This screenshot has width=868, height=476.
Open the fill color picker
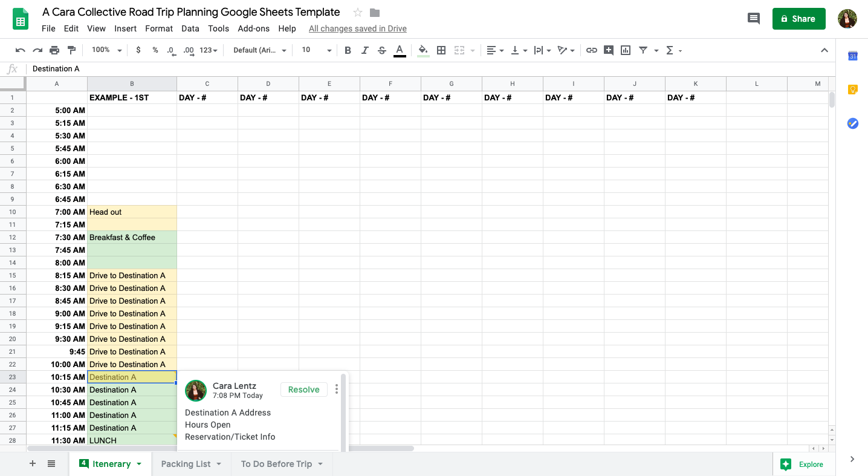(424, 51)
